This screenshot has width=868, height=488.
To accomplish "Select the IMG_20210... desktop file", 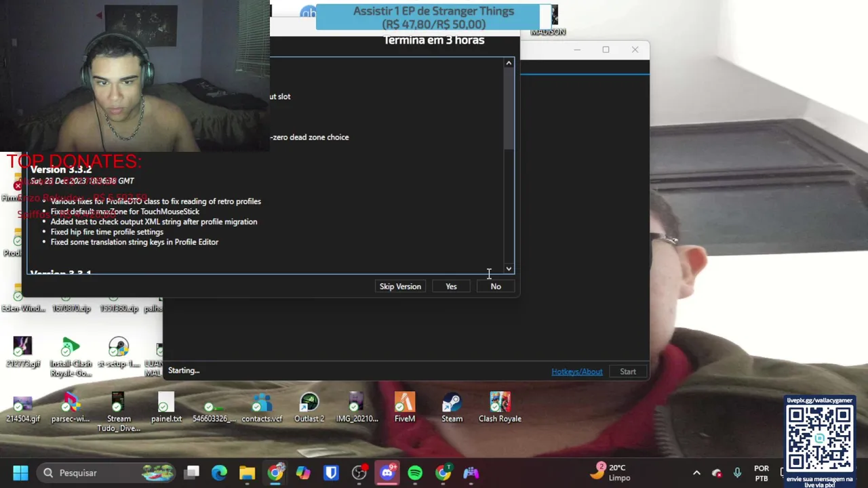I will [357, 407].
